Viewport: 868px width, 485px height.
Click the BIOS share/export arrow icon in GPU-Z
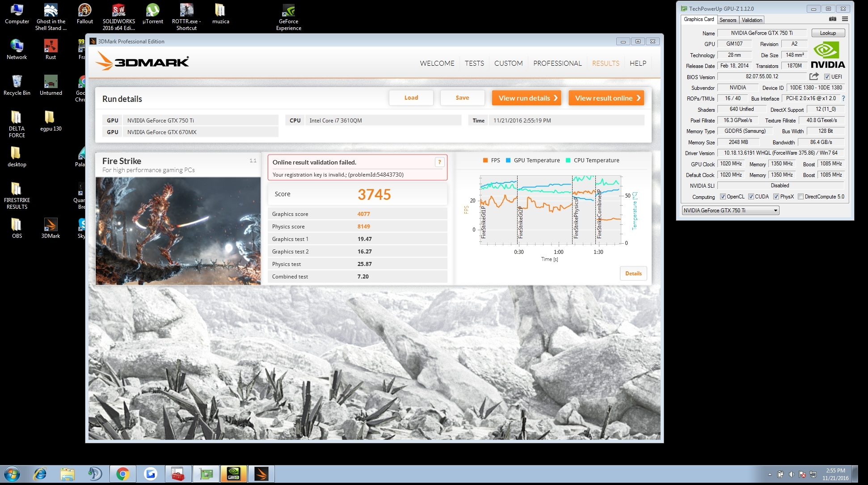click(x=814, y=76)
